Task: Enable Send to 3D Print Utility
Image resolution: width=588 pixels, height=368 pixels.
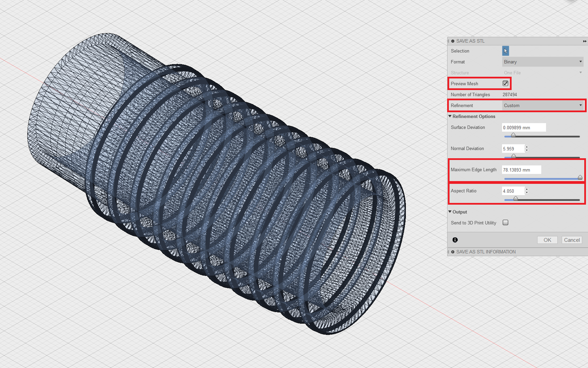Action: (x=505, y=222)
